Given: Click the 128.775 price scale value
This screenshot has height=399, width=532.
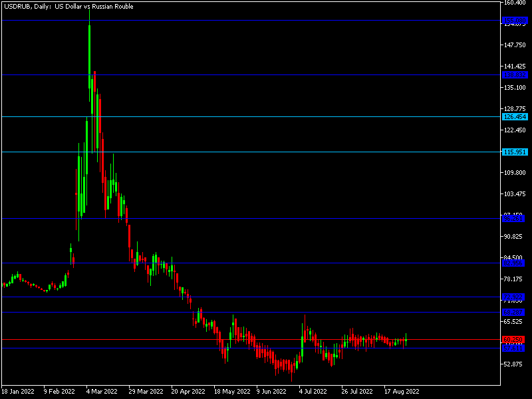Looking at the screenshot, I should click(515, 109).
